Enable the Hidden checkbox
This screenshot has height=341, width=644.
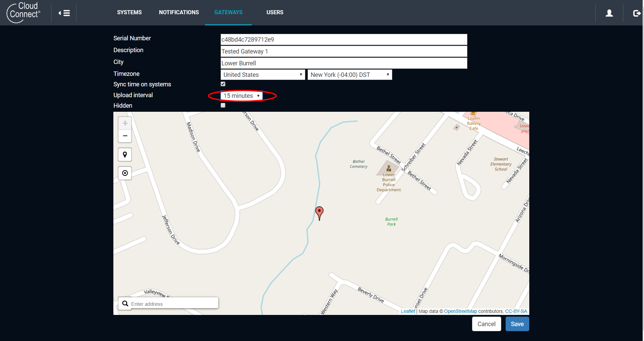[223, 105]
